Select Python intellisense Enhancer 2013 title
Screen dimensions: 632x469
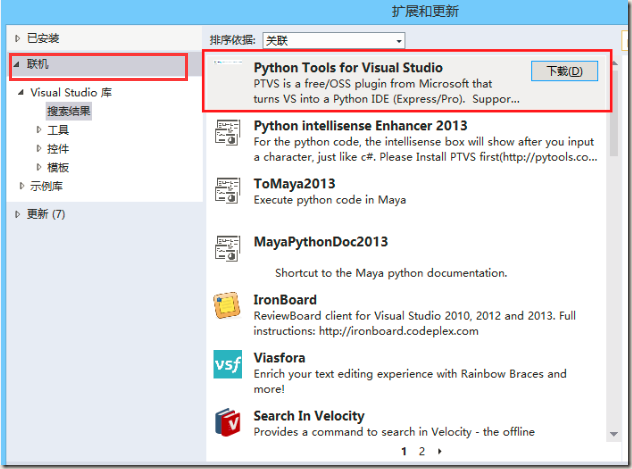[360, 126]
